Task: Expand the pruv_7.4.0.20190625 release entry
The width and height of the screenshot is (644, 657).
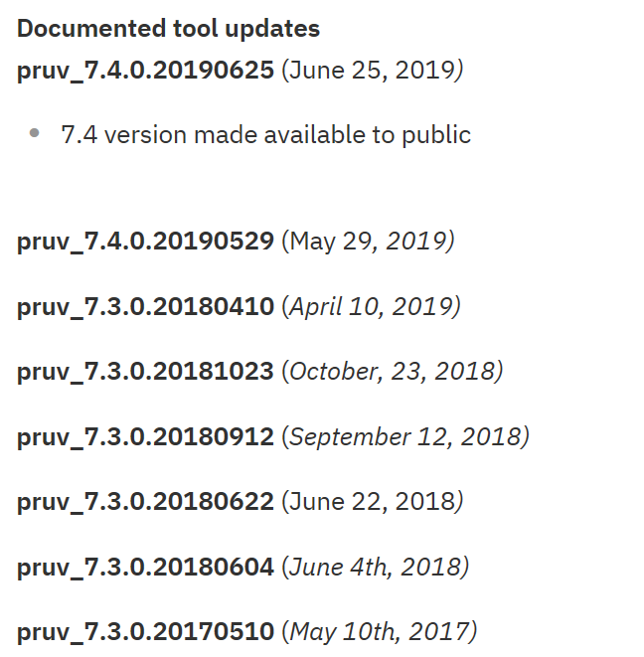Action: 145,70
